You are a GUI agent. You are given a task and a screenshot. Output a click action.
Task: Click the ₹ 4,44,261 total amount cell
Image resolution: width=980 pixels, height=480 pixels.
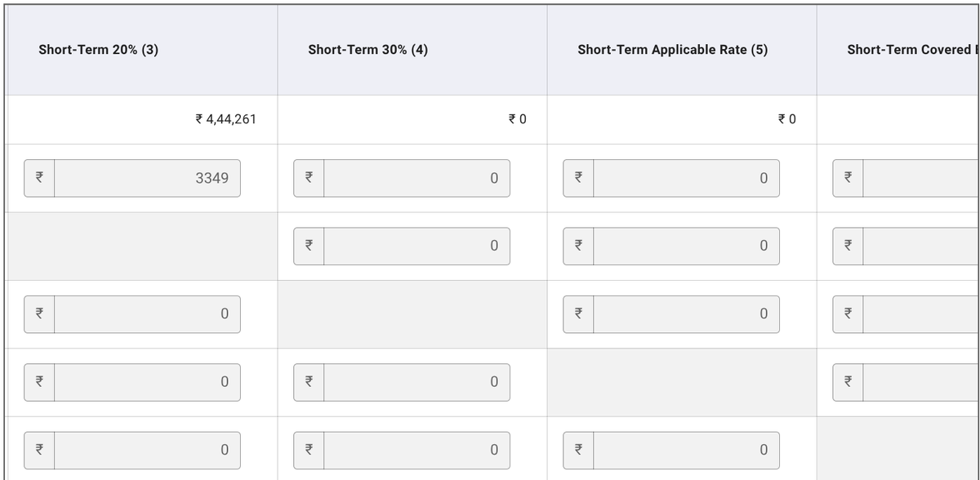click(x=226, y=119)
